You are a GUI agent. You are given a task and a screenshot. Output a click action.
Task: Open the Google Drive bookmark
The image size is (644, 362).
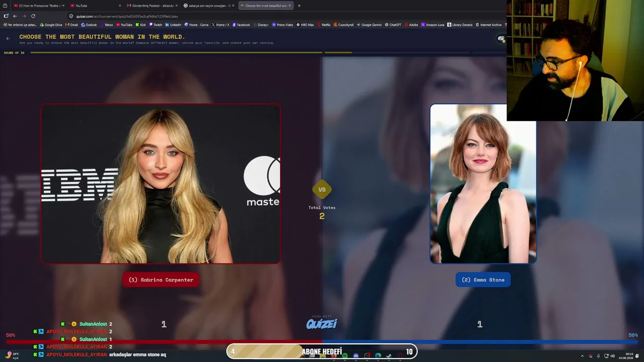pyautogui.click(x=51, y=25)
